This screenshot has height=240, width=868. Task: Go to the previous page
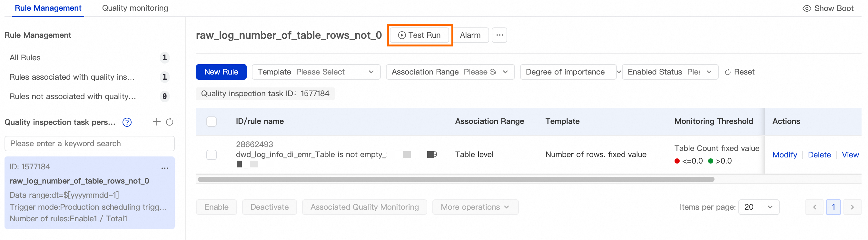(814, 207)
